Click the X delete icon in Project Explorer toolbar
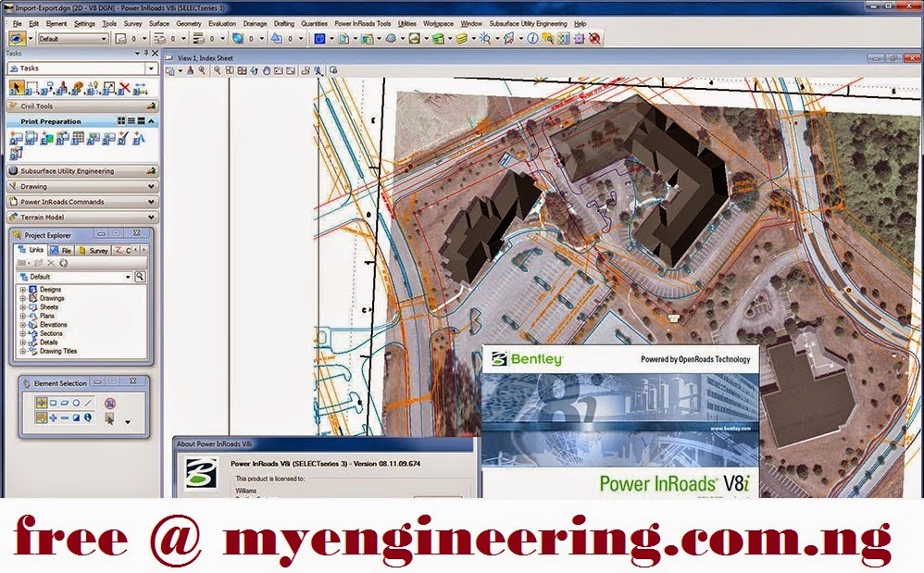This screenshot has width=924, height=573. (x=51, y=263)
